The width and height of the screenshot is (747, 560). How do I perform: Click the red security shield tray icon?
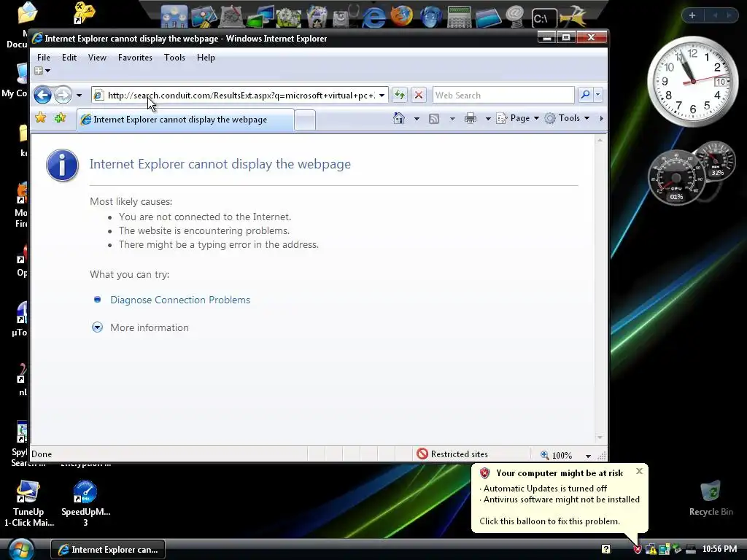coord(638,550)
